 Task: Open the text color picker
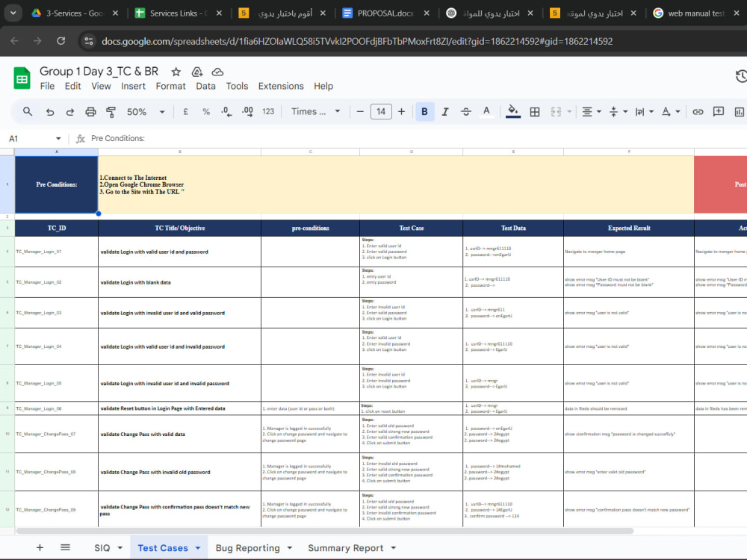[x=486, y=111]
